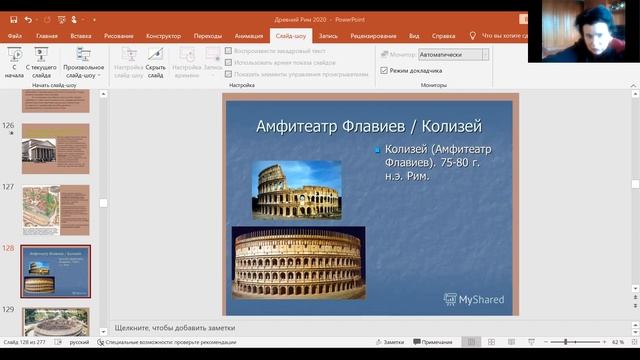Switch to the Слайд-шоу tab

(x=291, y=36)
